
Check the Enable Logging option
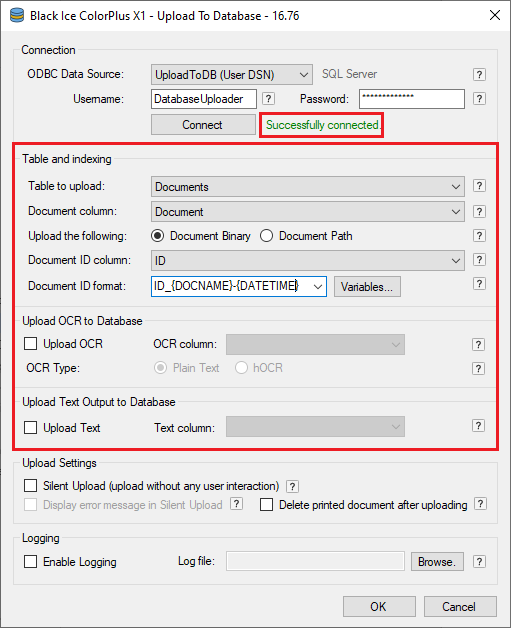click(x=30, y=562)
